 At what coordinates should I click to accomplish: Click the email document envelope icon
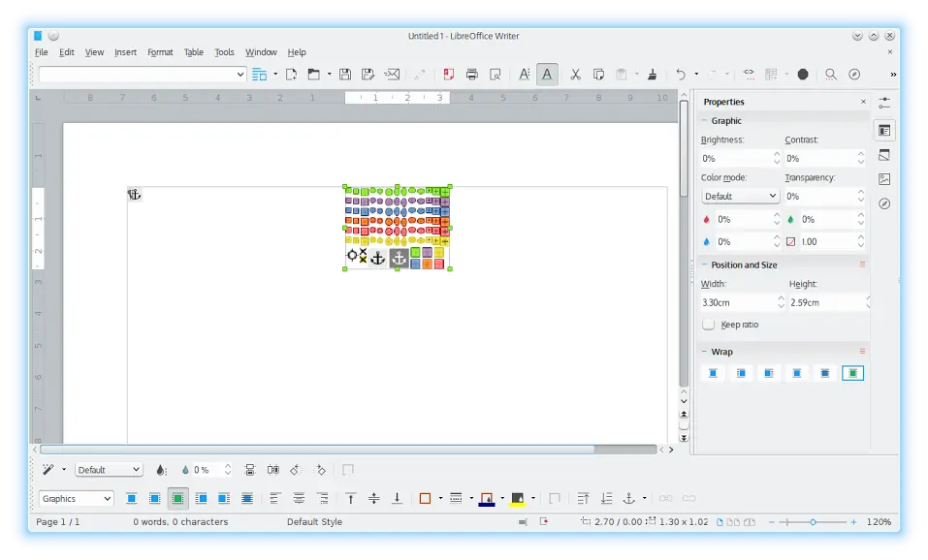pos(392,75)
